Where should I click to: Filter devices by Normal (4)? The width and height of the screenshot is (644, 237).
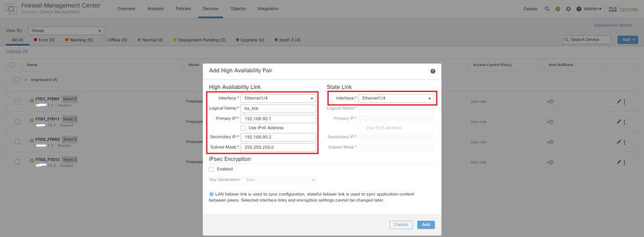pyautogui.click(x=150, y=40)
